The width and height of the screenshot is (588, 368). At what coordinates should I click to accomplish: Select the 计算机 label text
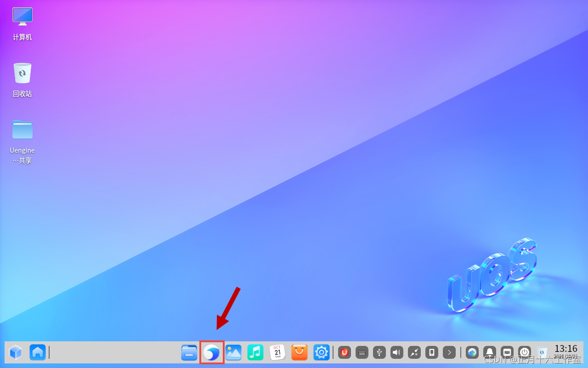click(x=22, y=37)
